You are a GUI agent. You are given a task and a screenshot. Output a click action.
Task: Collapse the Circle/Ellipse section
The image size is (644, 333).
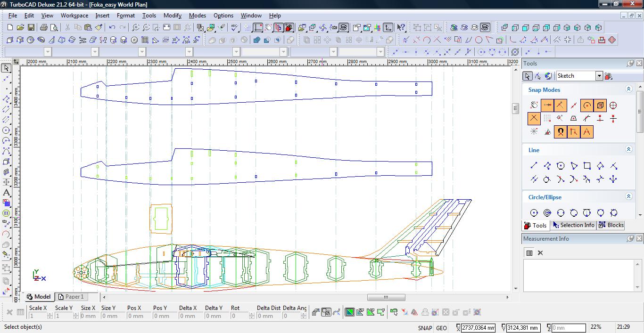coord(628,196)
